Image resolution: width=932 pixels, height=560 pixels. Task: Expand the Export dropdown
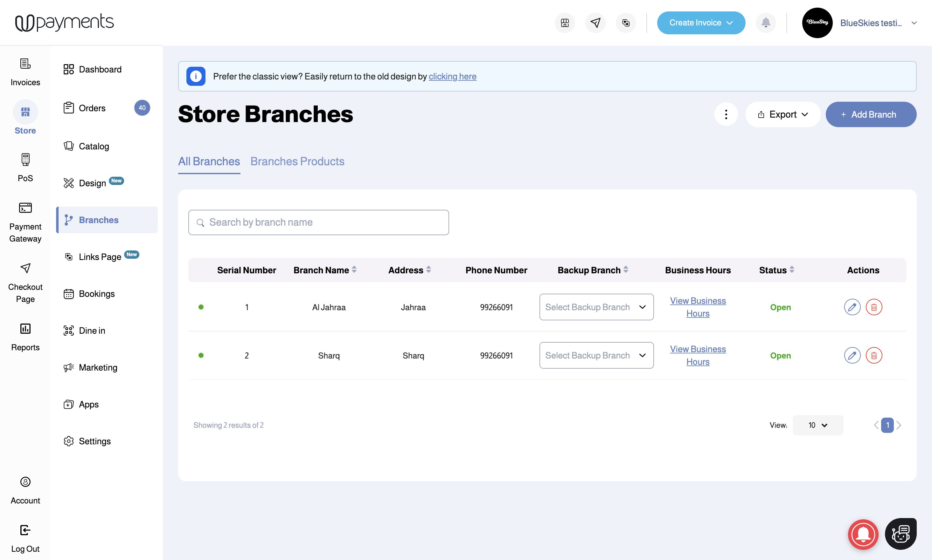[782, 114]
